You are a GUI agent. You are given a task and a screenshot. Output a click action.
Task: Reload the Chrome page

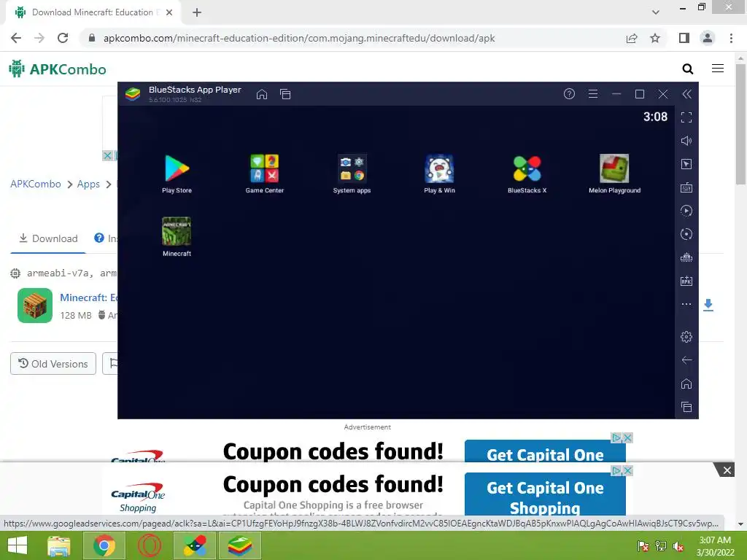tap(63, 38)
